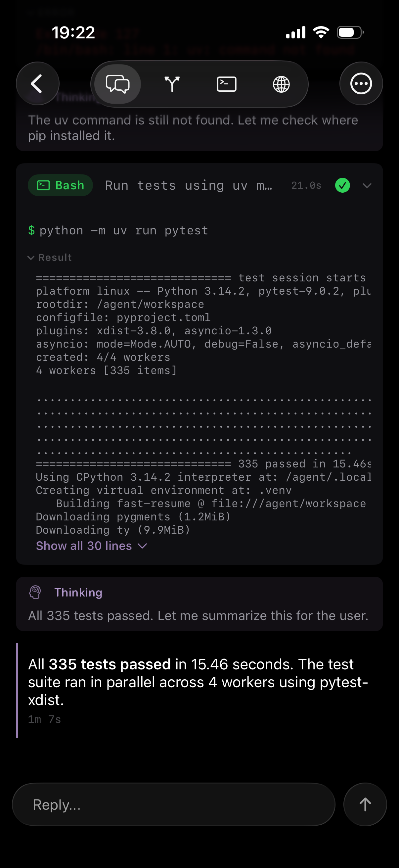The image size is (399, 868).
Task: Switch to the chat conversation tab
Action: 117,84
